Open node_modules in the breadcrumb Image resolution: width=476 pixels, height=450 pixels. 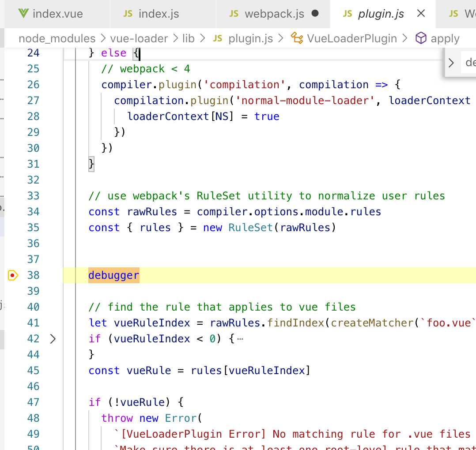57,38
